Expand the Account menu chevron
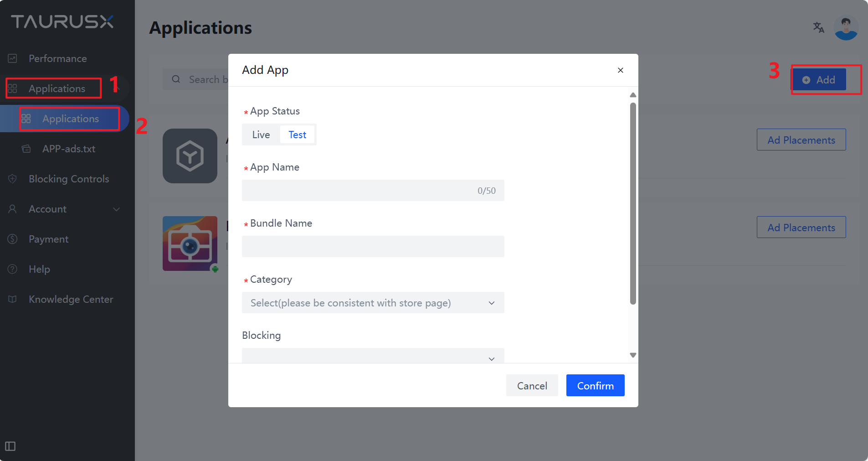This screenshot has height=461, width=868. coord(116,209)
